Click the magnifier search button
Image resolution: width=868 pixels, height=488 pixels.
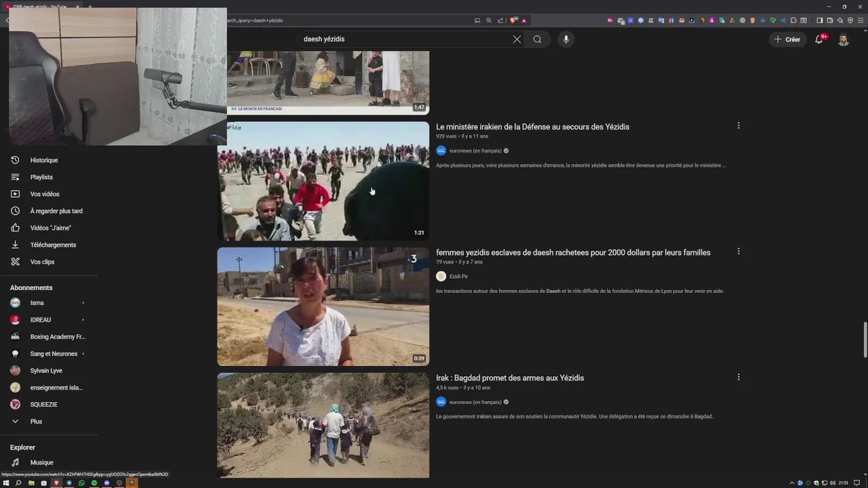[x=537, y=39]
